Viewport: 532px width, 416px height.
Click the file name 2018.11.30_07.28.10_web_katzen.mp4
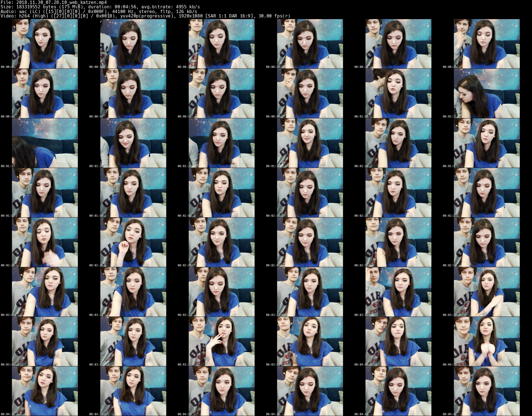click(x=62, y=2)
